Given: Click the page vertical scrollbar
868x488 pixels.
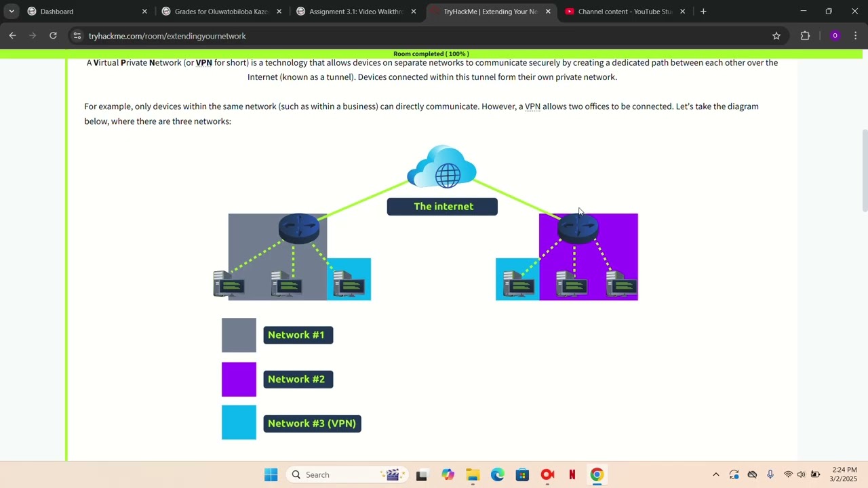Looking at the screenshot, I should [x=864, y=169].
